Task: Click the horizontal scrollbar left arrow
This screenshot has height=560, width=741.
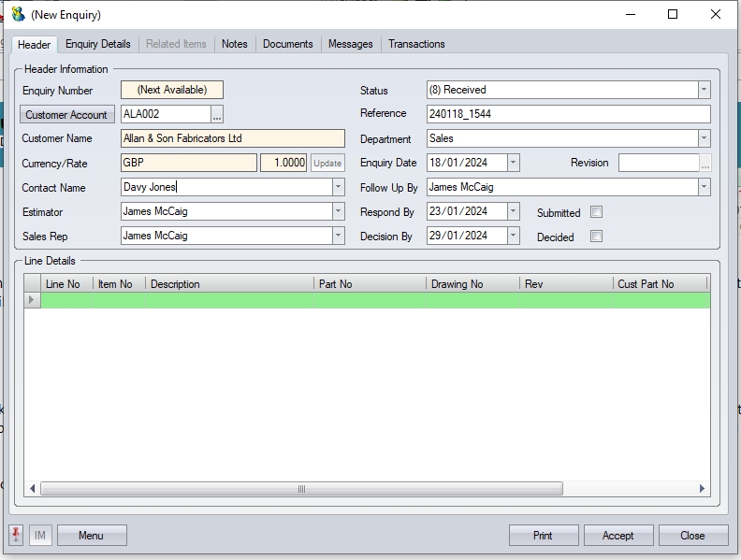Action: 33,489
